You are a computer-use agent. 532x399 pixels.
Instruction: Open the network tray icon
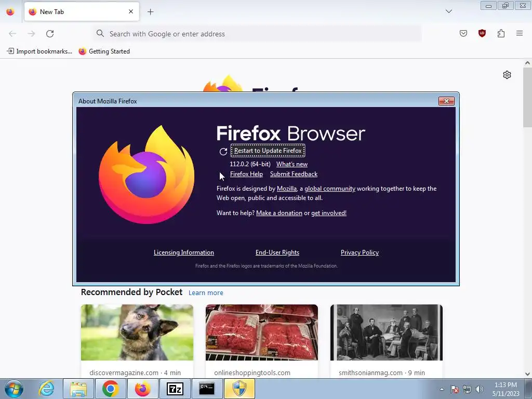pos(467,389)
